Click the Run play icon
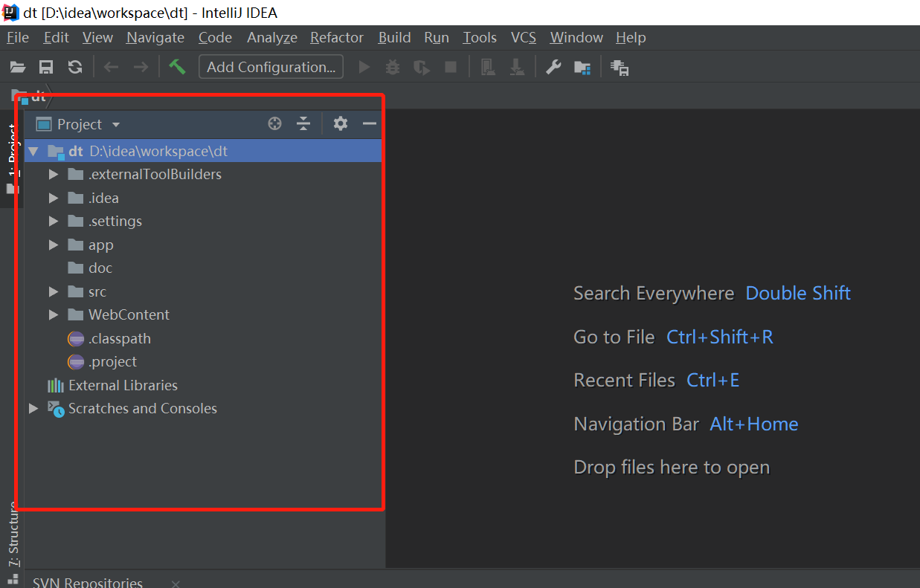920x588 pixels. (364, 68)
